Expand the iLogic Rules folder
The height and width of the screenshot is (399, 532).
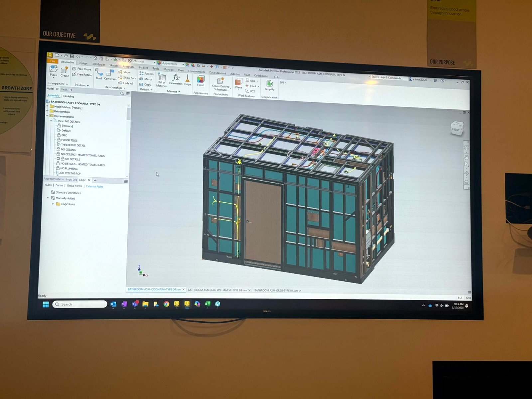click(53, 204)
